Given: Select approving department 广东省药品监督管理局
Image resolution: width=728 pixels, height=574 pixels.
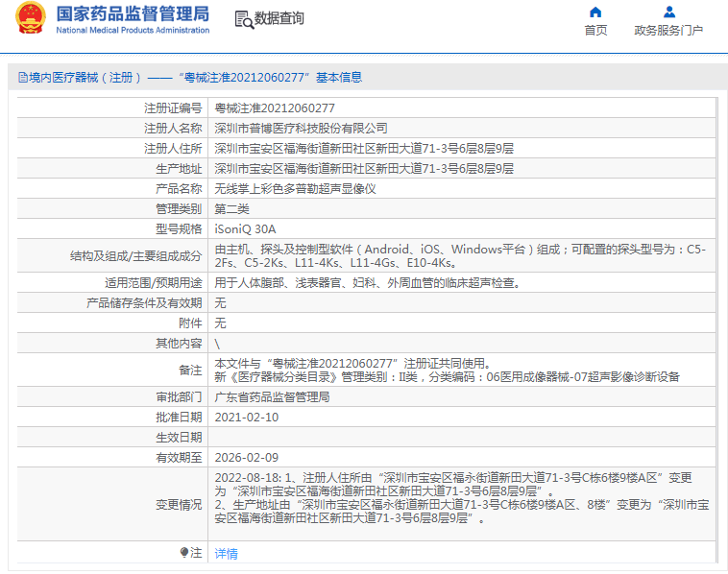Looking at the screenshot, I should tap(272, 396).
